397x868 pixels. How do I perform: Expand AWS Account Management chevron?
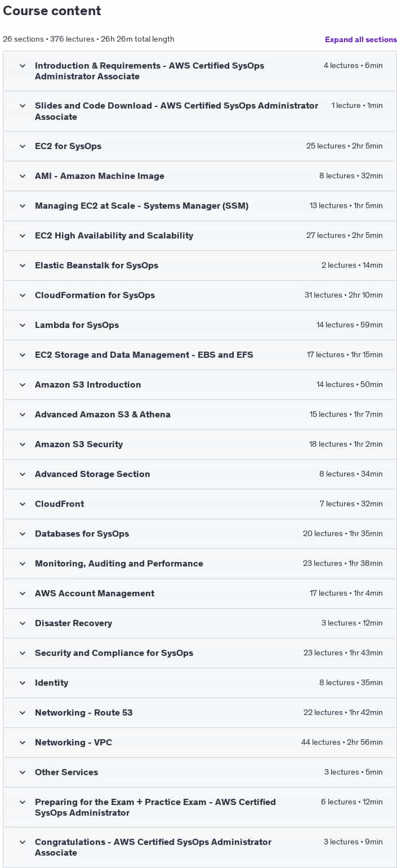[23, 593]
